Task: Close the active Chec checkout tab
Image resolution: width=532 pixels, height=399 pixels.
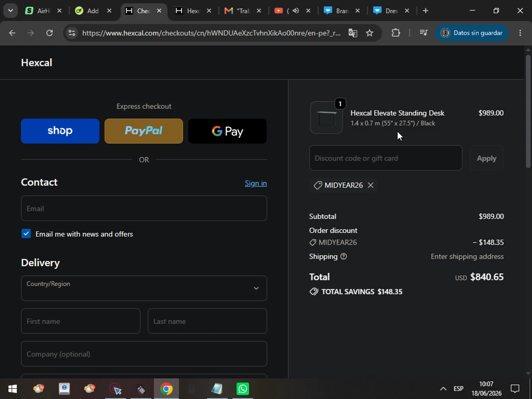Action: click(159, 11)
